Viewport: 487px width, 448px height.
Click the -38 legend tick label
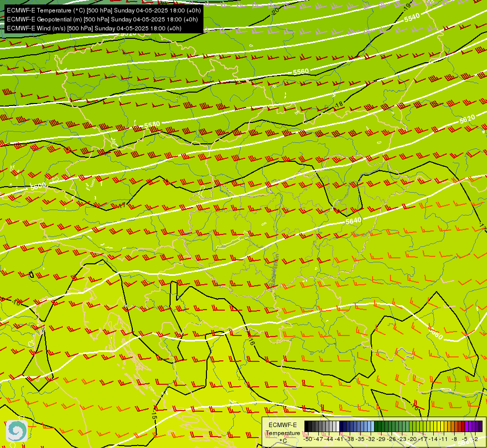[x=349, y=439]
